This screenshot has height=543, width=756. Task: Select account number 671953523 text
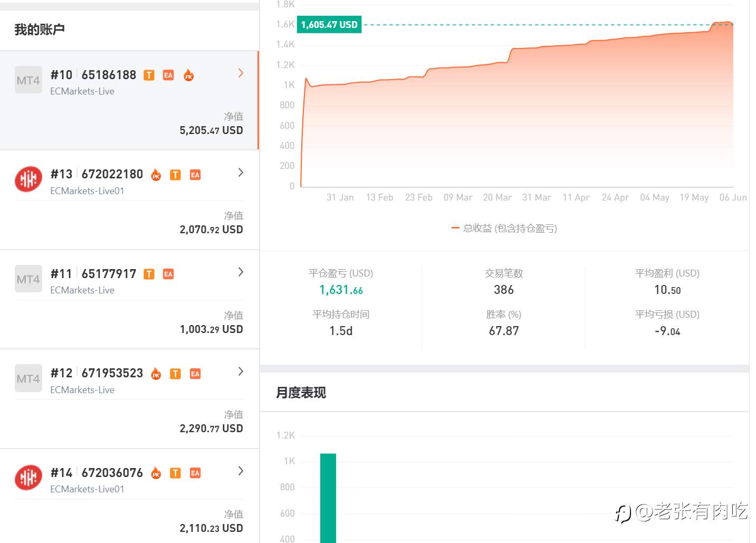click(112, 373)
